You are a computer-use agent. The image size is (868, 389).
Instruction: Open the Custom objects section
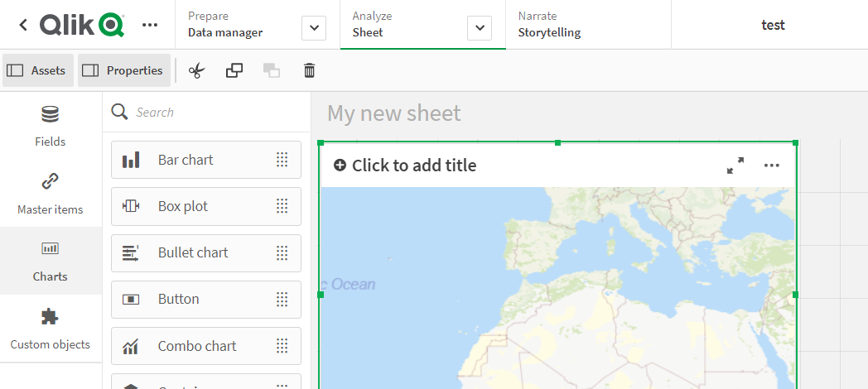click(50, 329)
